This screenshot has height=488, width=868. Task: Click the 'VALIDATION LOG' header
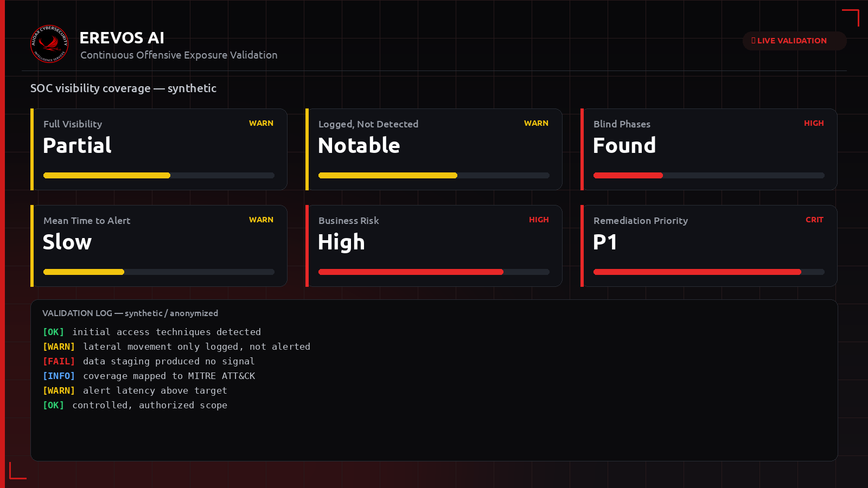pos(130,313)
